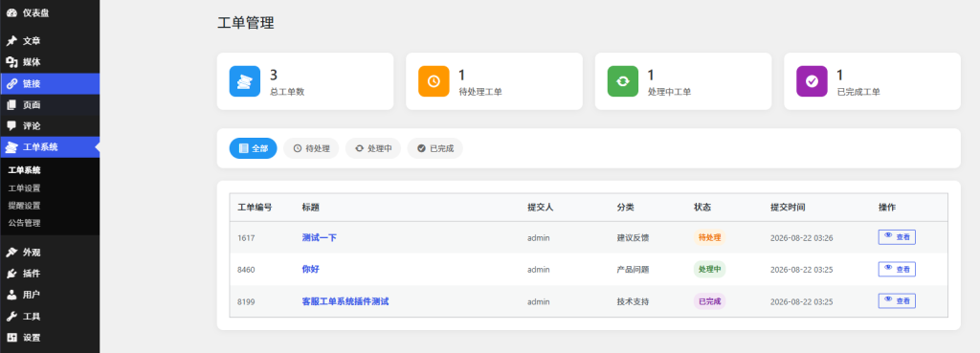The width and height of the screenshot is (980, 353).
Task: Click the pushpin icon beside 文章
Action: pos(11,41)
